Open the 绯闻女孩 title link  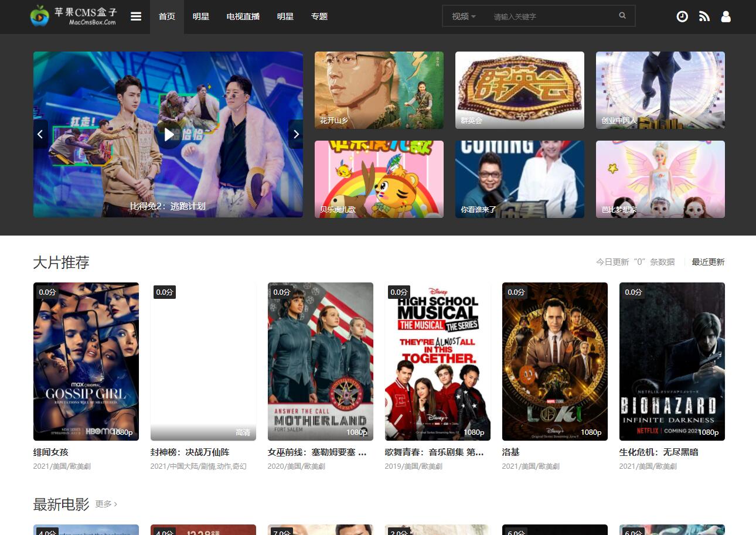pyautogui.click(x=51, y=452)
